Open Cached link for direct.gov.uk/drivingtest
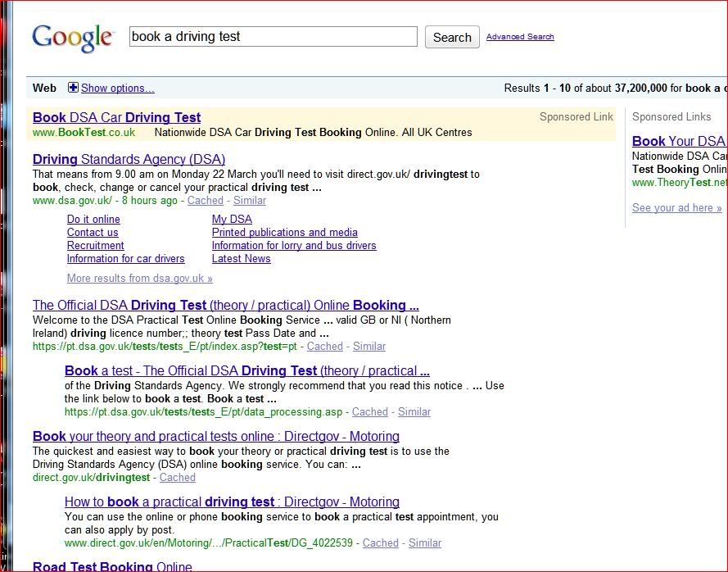The width and height of the screenshot is (728, 572). tap(178, 477)
